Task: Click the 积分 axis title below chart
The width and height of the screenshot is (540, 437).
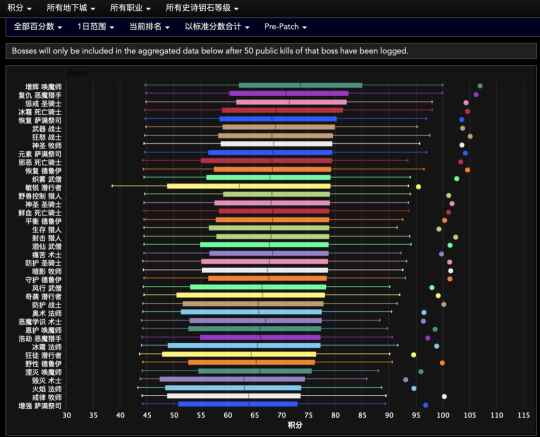Action: [295, 425]
